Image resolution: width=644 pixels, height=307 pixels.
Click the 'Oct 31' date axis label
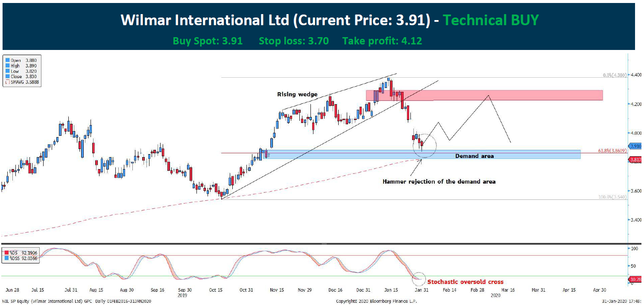pos(246,290)
